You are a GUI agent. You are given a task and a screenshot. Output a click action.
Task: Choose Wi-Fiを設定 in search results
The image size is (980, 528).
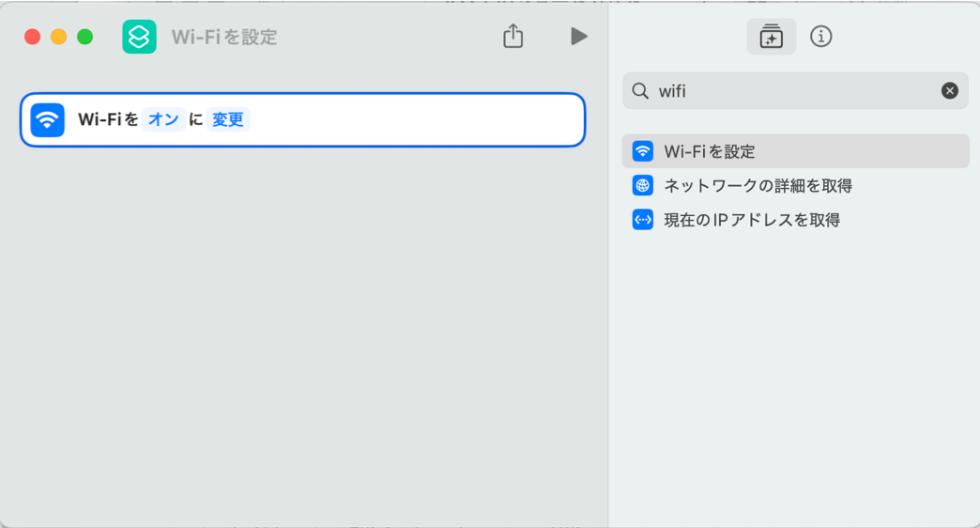click(x=795, y=151)
